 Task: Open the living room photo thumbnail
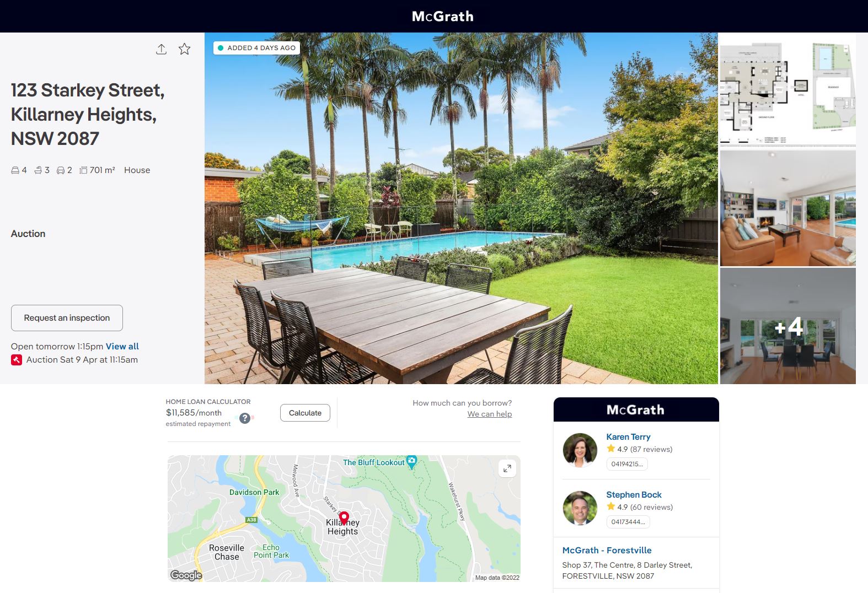click(787, 208)
